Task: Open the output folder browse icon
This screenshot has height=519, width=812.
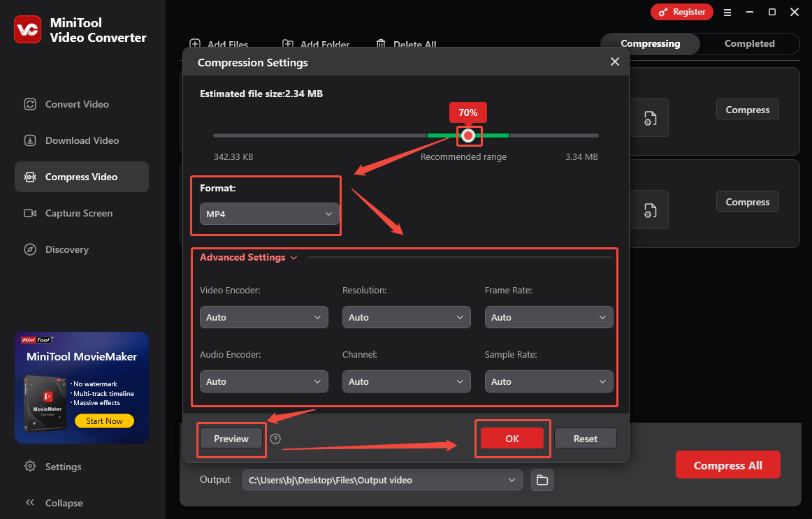Action: pos(542,480)
